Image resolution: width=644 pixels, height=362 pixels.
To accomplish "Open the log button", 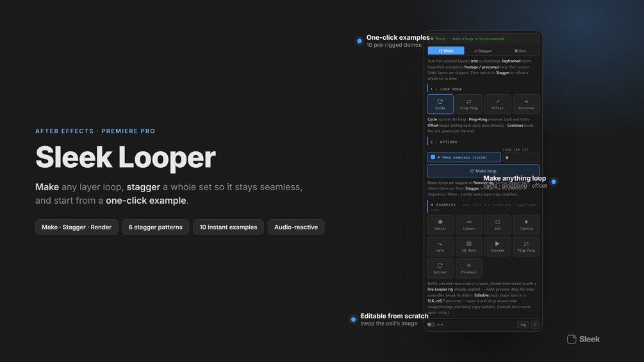I will pos(523,325).
